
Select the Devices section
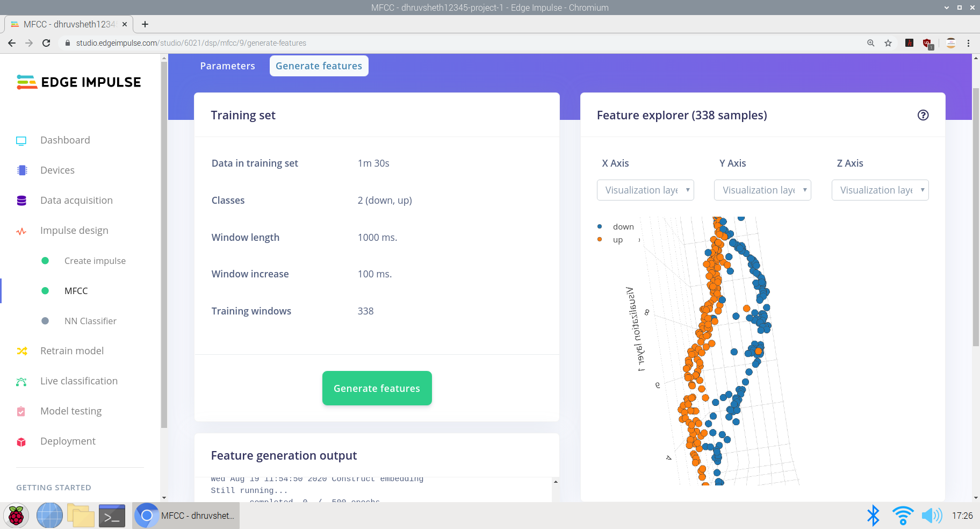tap(57, 170)
